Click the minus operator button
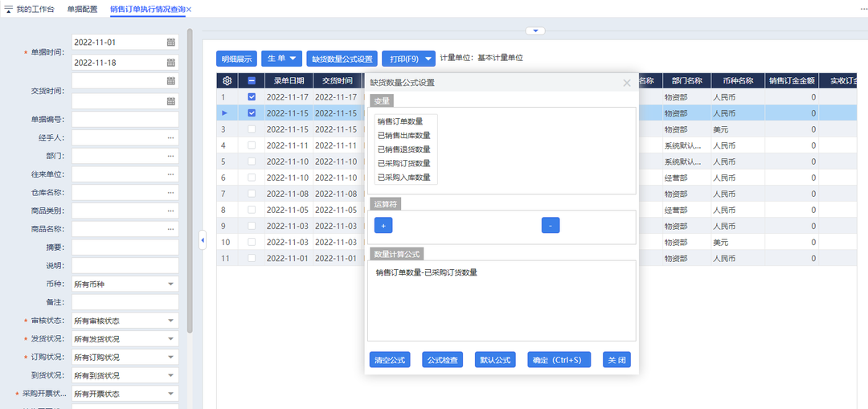This screenshot has width=868, height=409. coord(550,226)
